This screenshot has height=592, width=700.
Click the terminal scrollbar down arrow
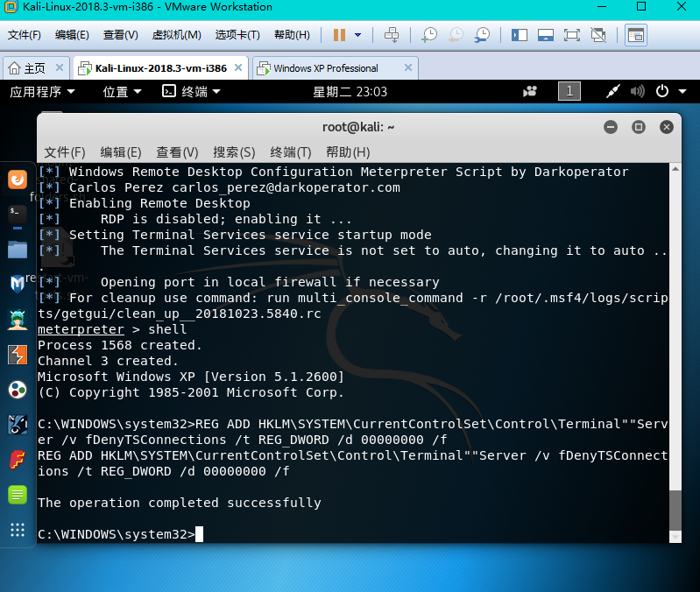pyautogui.click(x=675, y=537)
